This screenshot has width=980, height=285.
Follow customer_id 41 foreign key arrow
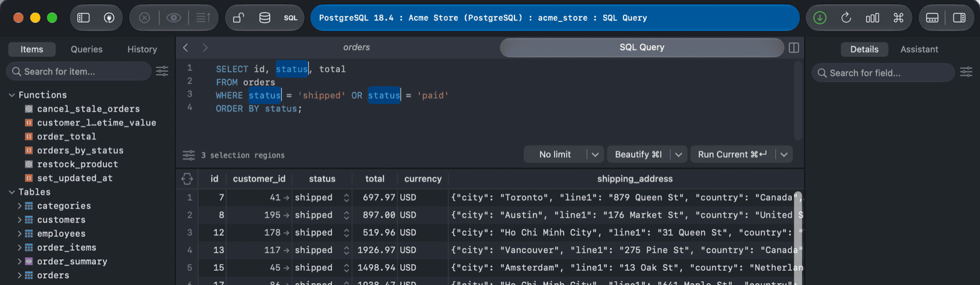pos(286,198)
